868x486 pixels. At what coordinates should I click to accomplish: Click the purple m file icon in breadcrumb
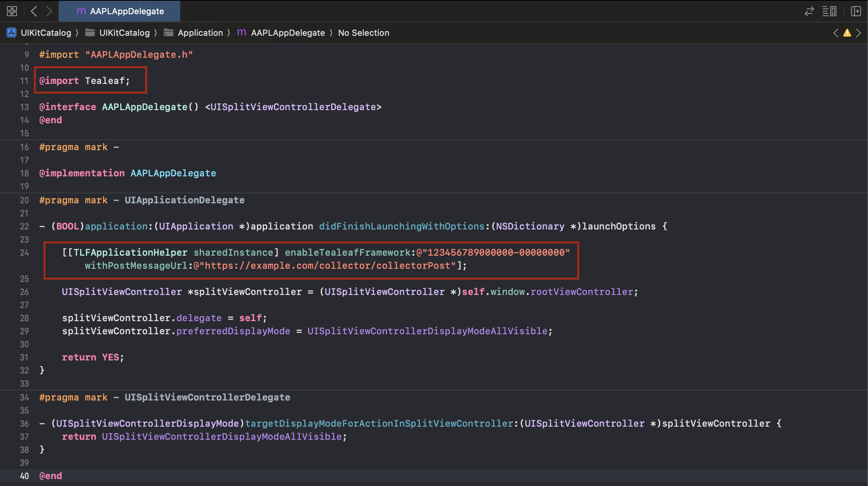pos(241,33)
